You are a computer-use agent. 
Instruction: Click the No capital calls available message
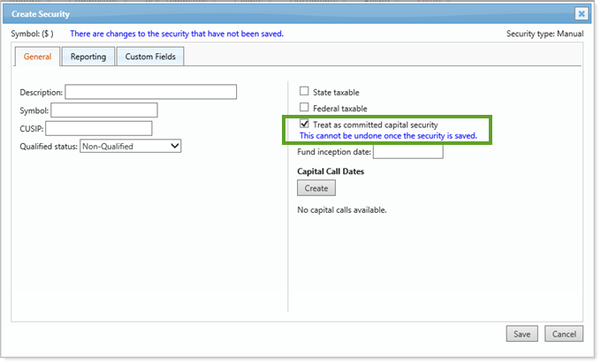tap(341, 210)
